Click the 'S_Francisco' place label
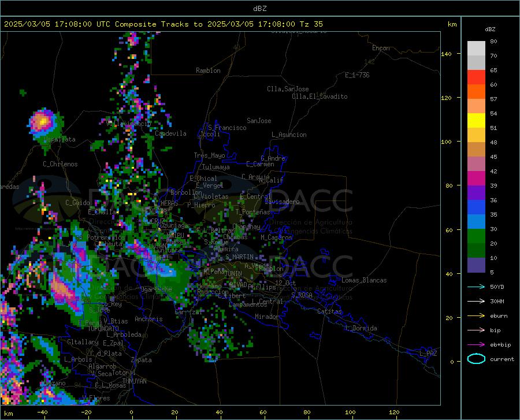 [227, 128]
